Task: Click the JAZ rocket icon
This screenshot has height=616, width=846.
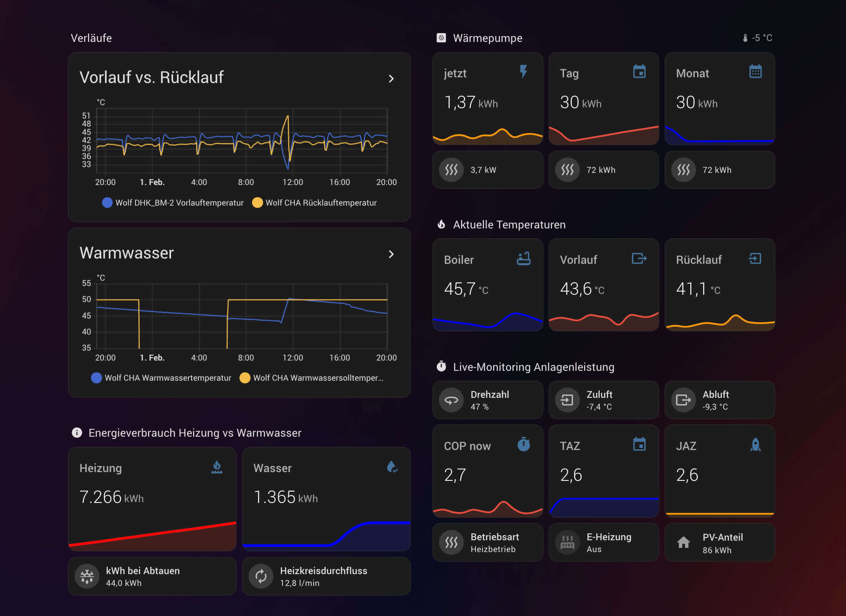Action: point(755,444)
